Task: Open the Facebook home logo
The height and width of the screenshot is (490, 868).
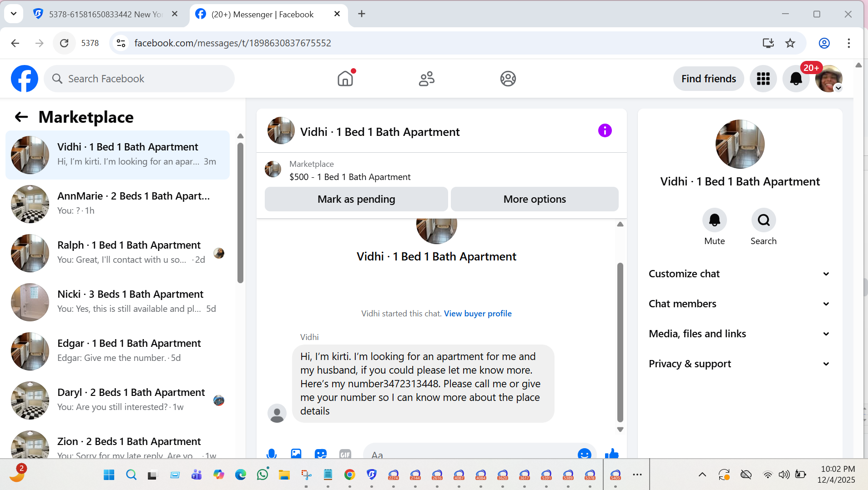Action: tap(25, 79)
